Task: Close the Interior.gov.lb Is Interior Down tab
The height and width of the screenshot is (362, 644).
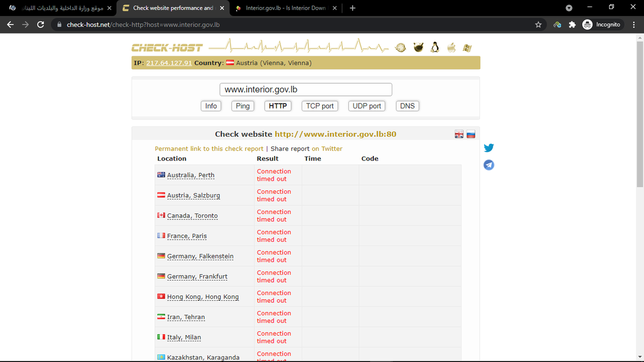Action: click(334, 8)
